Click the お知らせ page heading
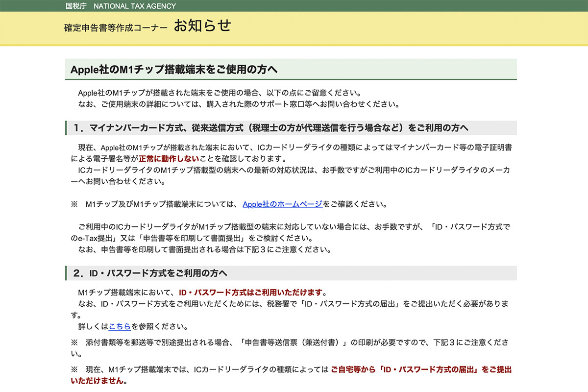 [202, 25]
